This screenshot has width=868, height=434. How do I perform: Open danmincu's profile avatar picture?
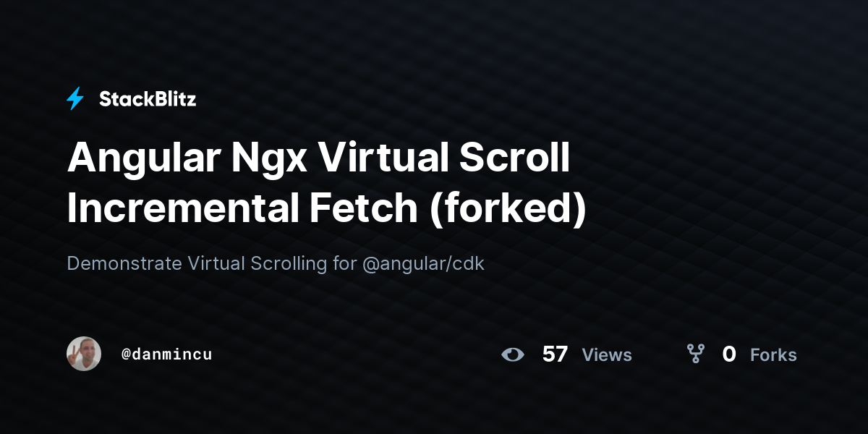(84, 354)
